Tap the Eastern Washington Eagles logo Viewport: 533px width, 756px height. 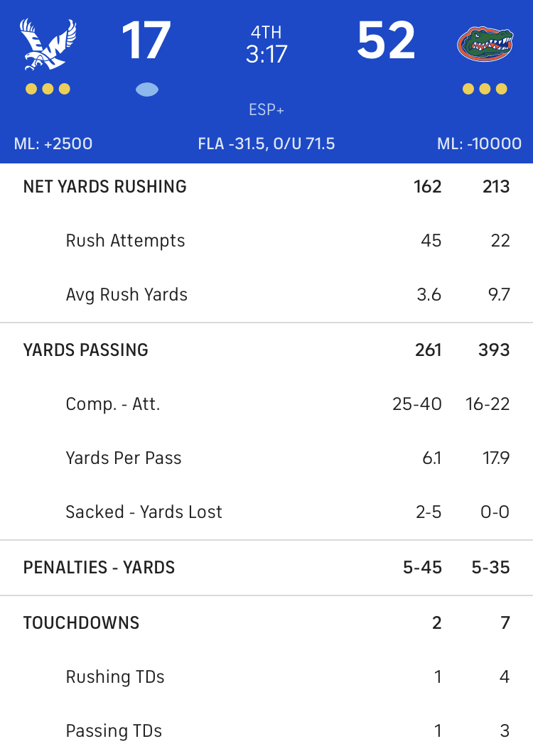pyautogui.click(x=48, y=44)
